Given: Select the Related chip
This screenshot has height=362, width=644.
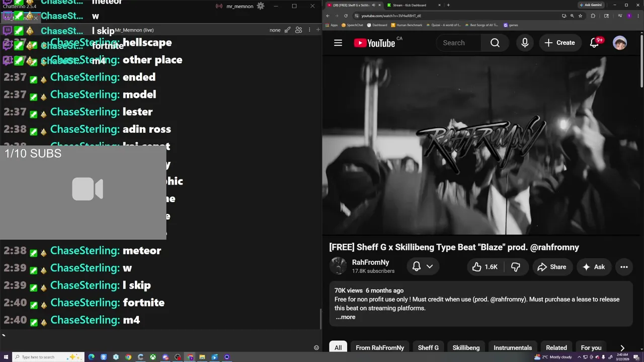Looking at the screenshot, I should pyautogui.click(x=556, y=347).
